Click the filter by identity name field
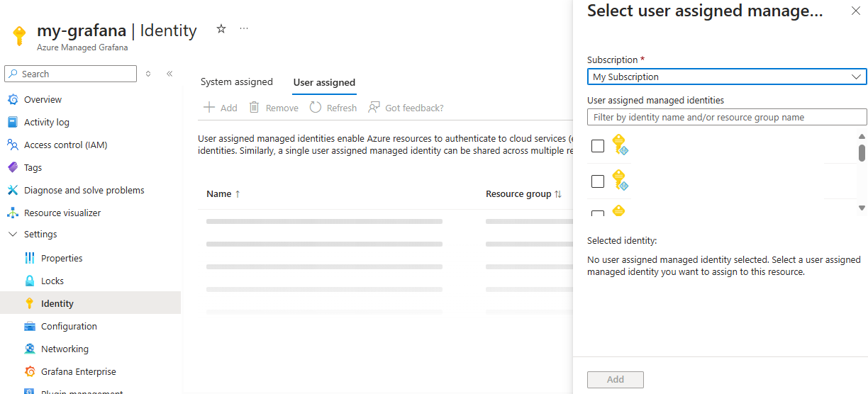The image size is (868, 394). [727, 117]
